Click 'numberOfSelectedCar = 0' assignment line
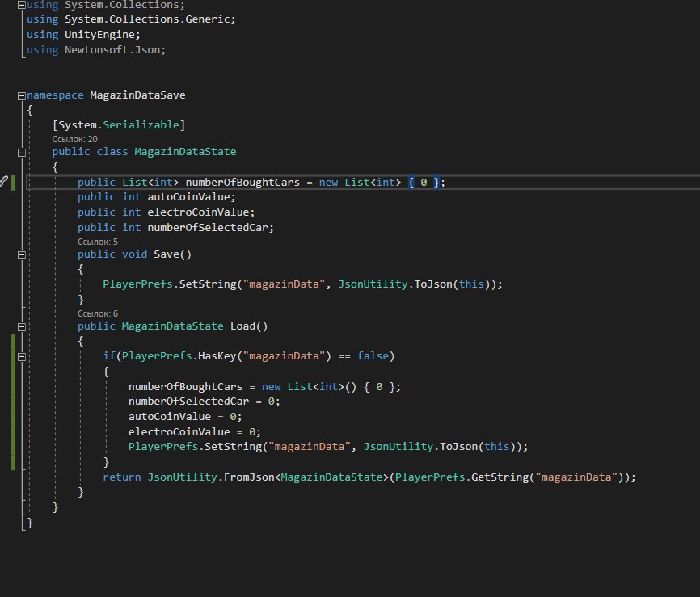Screen dimensions: 700x597 tap(204, 402)
